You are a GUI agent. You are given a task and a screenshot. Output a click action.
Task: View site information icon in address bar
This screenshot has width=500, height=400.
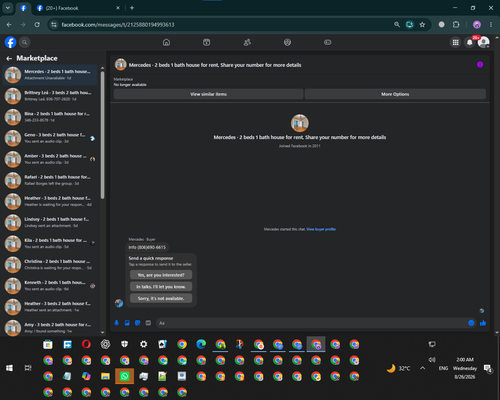[54, 25]
